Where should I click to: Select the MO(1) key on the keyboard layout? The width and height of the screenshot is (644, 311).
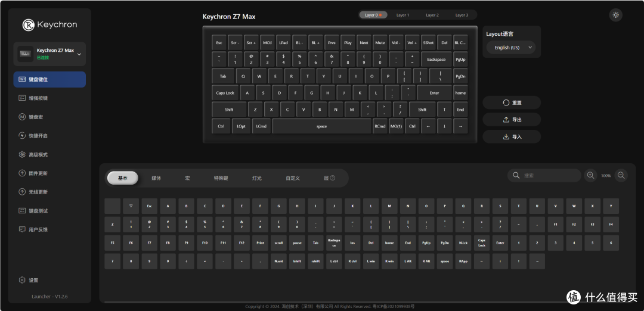point(396,126)
